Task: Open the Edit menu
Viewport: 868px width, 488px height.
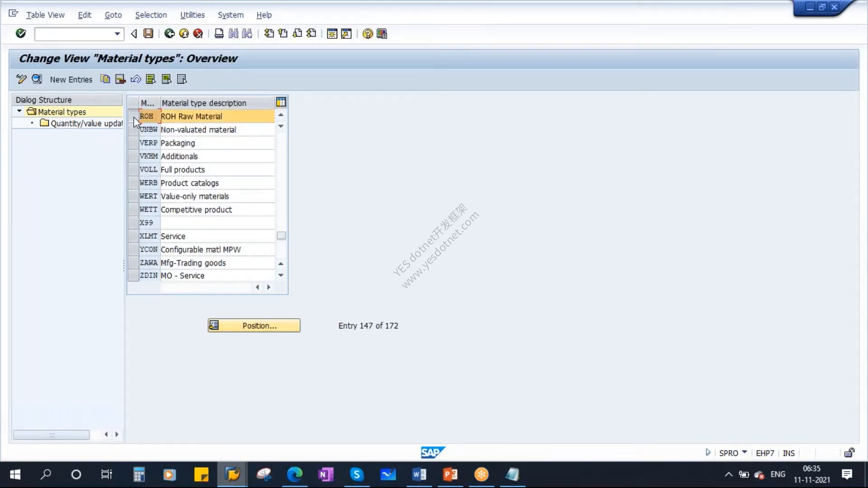Action: tap(85, 15)
